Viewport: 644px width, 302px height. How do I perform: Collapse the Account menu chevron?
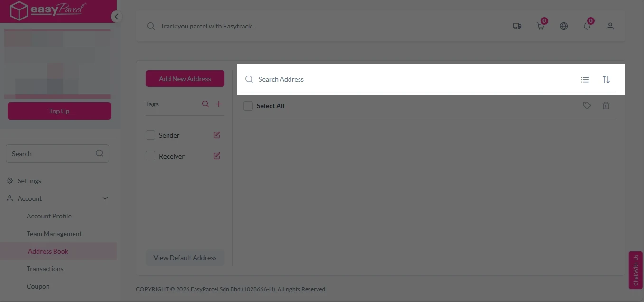[105, 198]
